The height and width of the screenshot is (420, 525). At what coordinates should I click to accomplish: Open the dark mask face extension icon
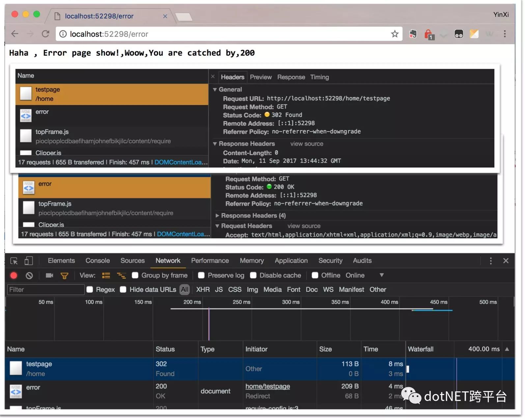coord(459,34)
